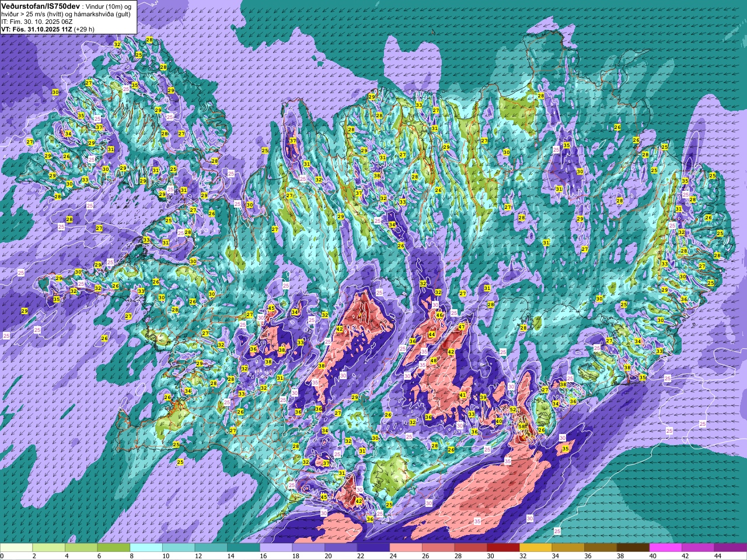747x560 pixels.
Task: Select the golden yellow 32–34 legend swatch
Action: (x=536, y=548)
